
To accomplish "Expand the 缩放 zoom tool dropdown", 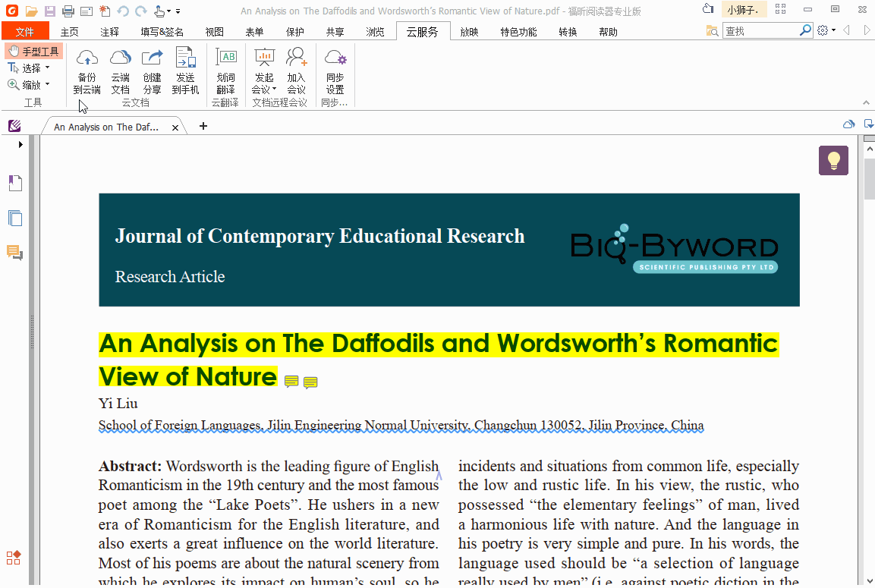I will coord(49,84).
